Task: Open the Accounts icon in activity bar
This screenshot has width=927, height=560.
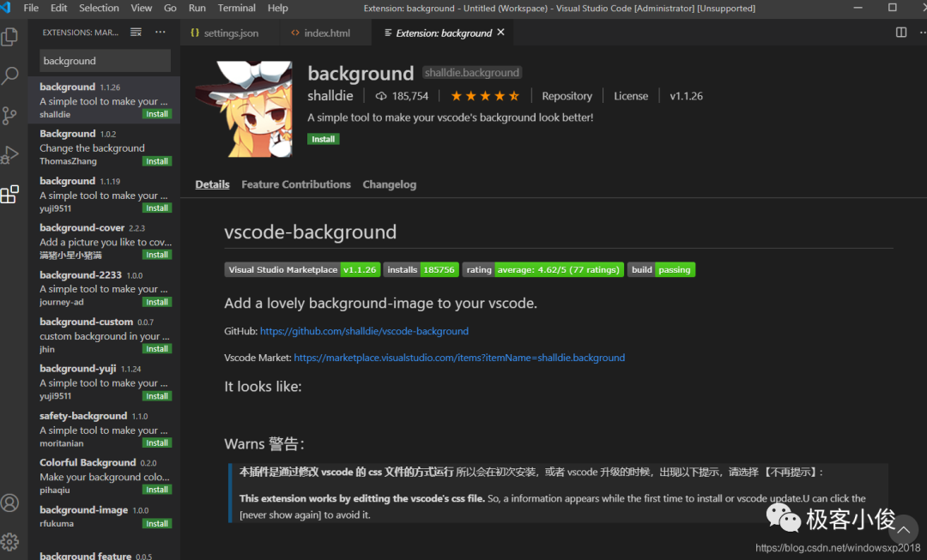Action: [x=9, y=503]
